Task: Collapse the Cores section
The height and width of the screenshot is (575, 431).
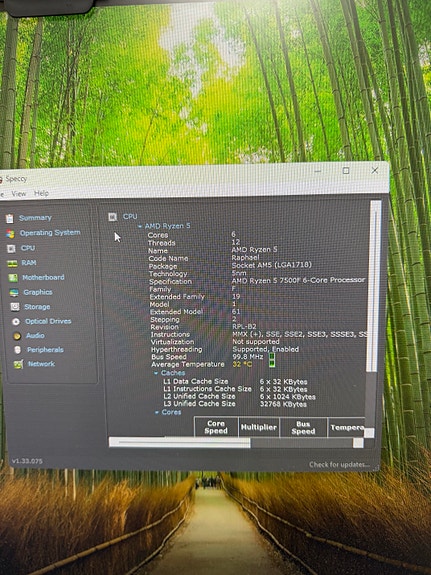Action: [157, 413]
